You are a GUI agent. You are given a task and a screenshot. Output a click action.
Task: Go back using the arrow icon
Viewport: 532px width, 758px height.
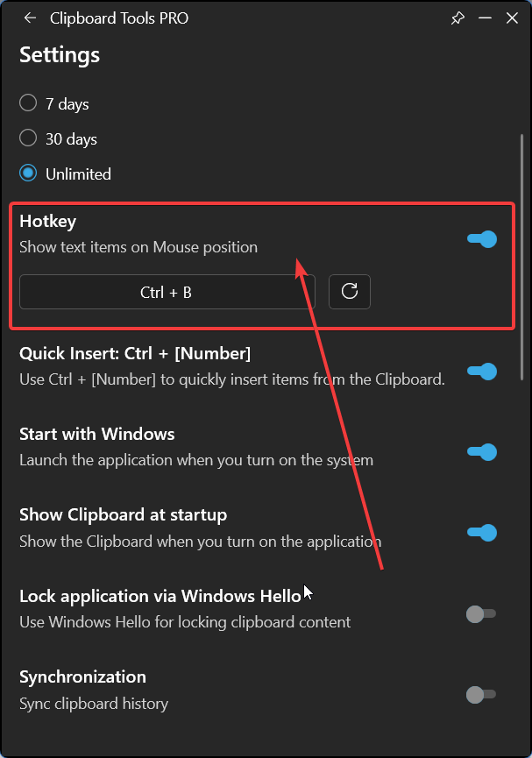pyautogui.click(x=30, y=18)
